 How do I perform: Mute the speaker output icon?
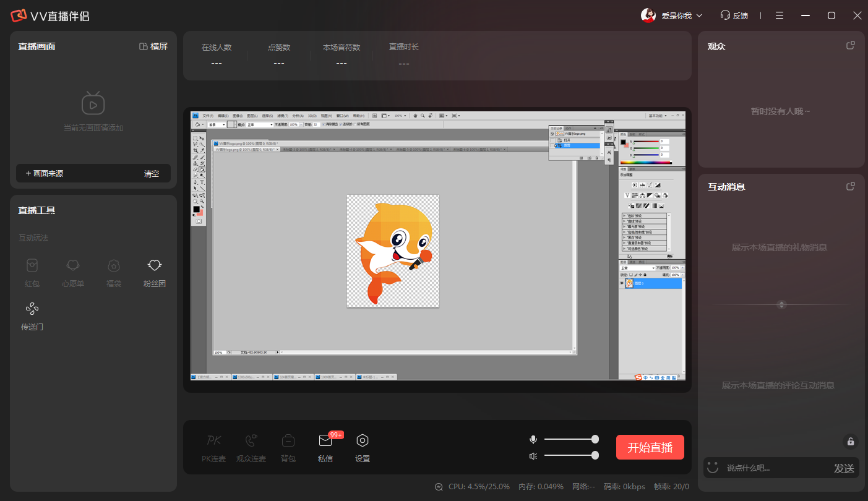533,456
